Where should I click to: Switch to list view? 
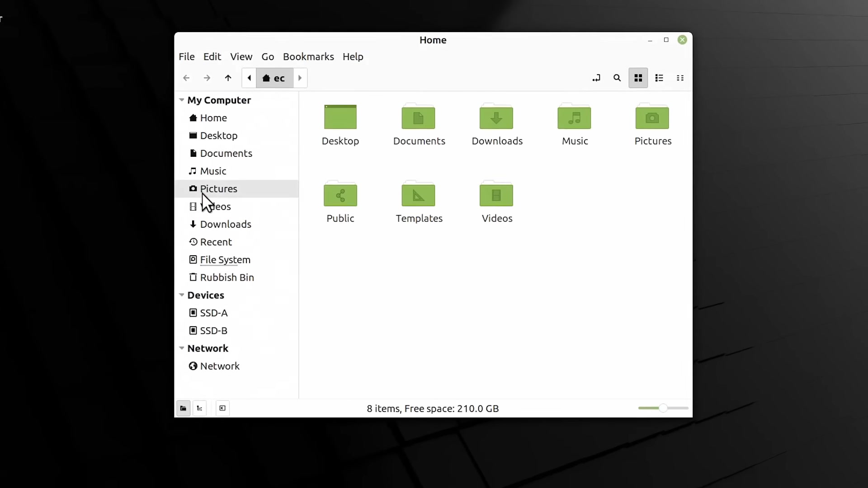[659, 78]
